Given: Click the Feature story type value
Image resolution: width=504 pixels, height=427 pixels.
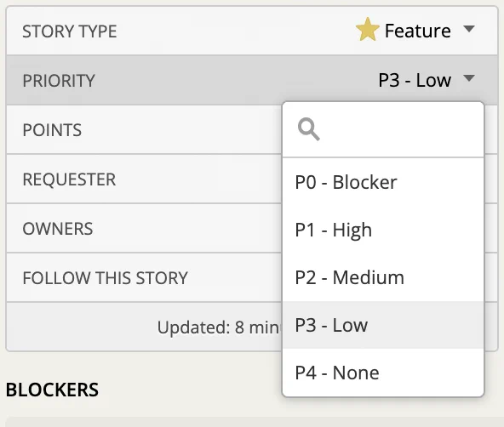Looking at the screenshot, I should coord(417,31).
